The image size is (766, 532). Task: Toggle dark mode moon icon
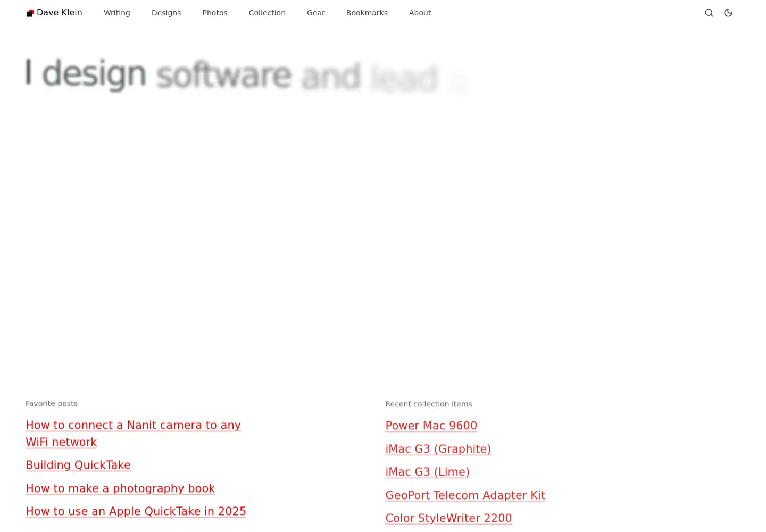pyautogui.click(x=728, y=13)
